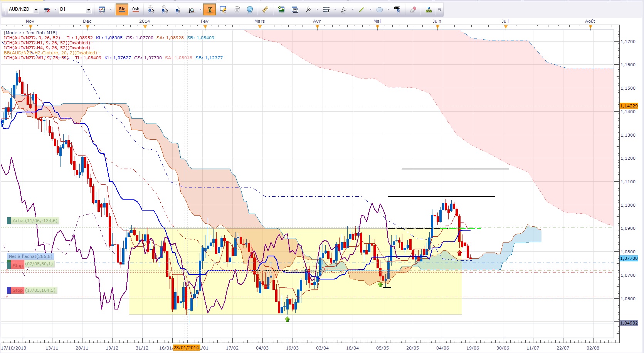Image resolution: width=644 pixels, height=353 pixels.
Task: Toggle the highlighted auto-scale vertical button
Action: (x=209, y=9)
